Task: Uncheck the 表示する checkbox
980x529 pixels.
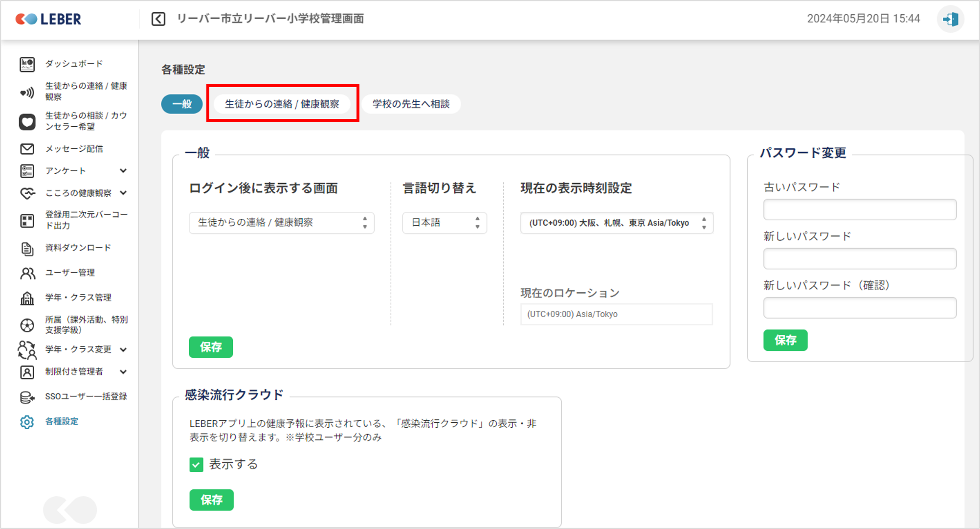Action: click(196, 464)
